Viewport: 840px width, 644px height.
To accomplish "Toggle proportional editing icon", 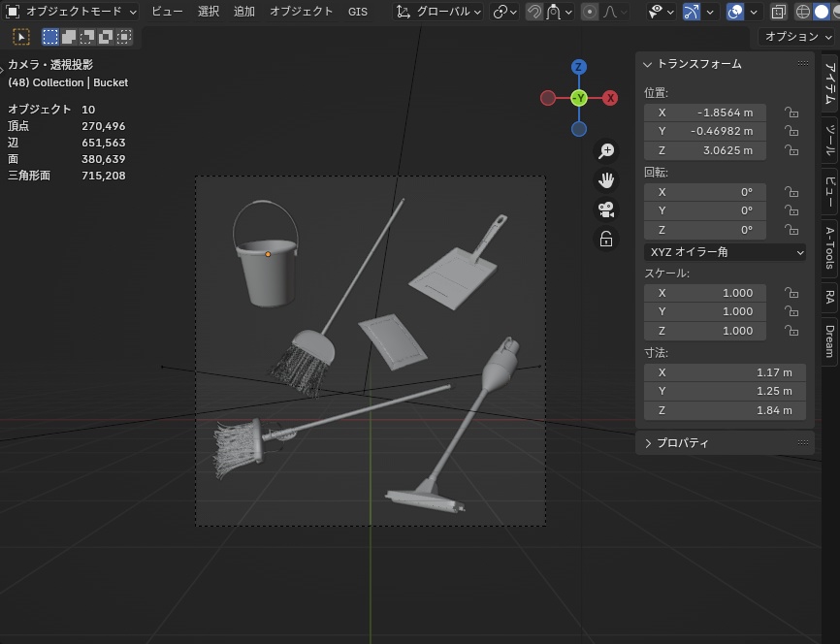I will 590,12.
